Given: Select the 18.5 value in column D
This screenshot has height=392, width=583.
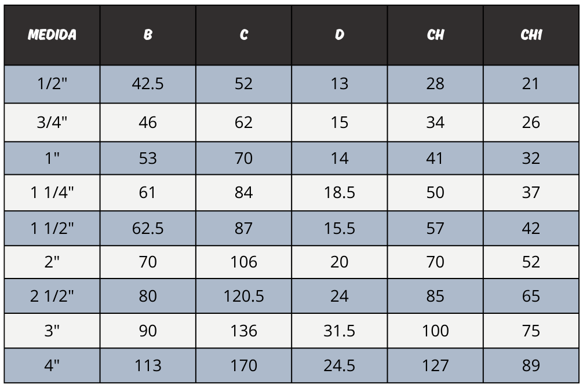Looking at the screenshot, I should [340, 192].
